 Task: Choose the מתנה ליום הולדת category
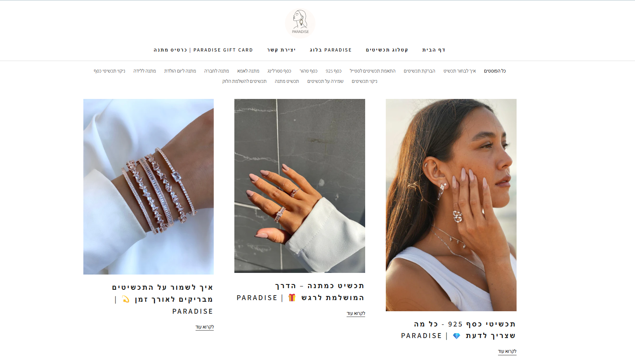[180, 71]
